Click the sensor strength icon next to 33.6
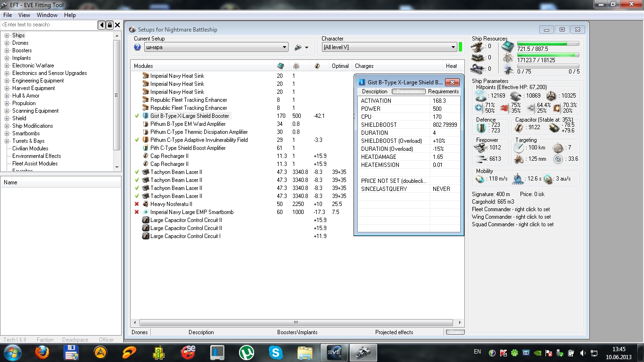This screenshot has width=644, height=362. (558, 159)
